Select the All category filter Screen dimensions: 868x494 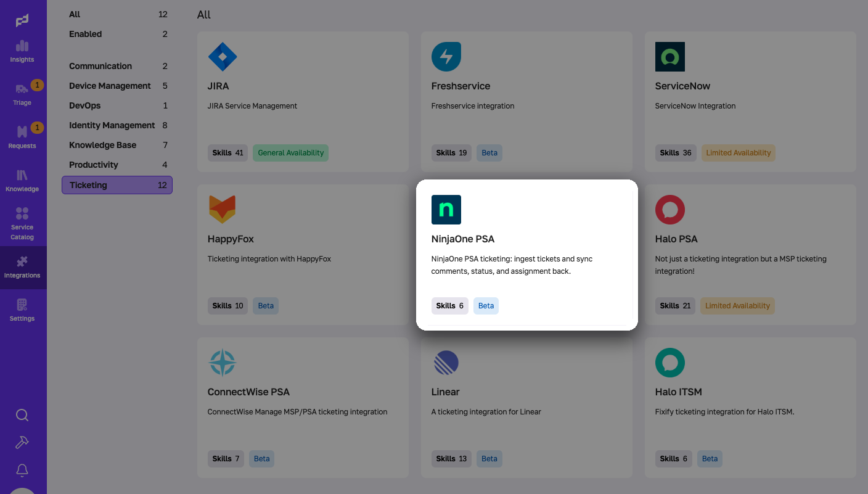pos(117,14)
